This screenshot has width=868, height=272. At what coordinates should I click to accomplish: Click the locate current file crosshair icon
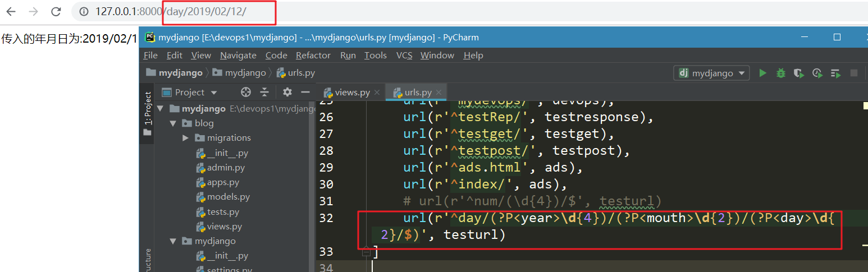click(x=245, y=93)
